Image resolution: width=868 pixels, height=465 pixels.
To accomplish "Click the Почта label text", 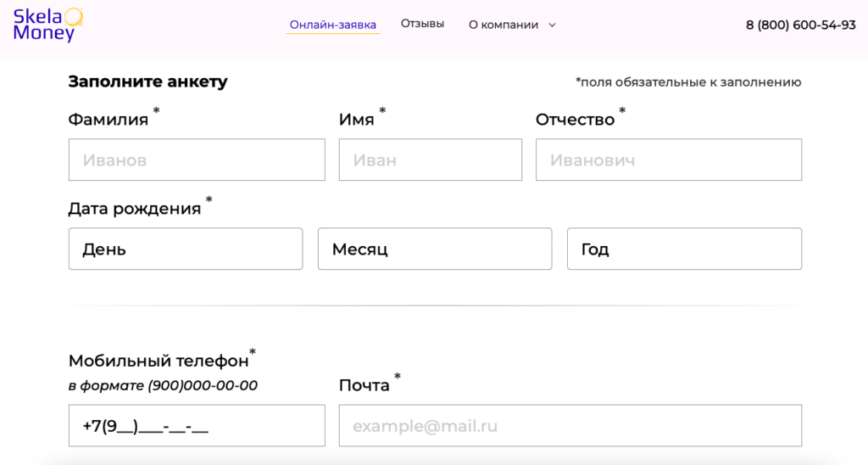I will (364, 385).
